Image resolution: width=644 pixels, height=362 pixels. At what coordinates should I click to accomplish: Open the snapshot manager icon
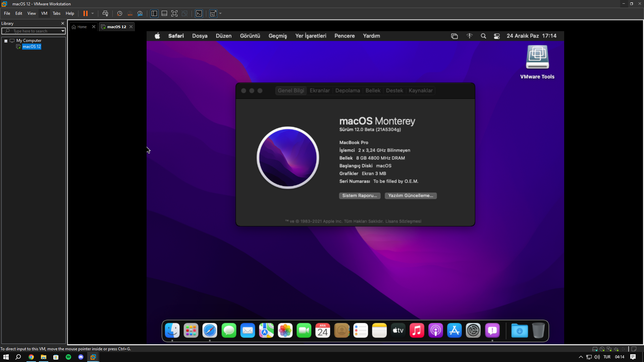point(140,13)
